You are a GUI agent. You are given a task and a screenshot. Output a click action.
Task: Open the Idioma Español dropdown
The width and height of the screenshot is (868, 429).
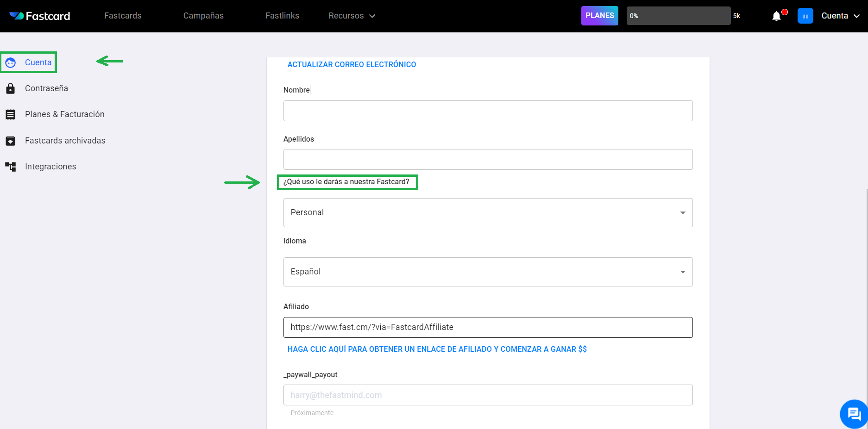488,272
